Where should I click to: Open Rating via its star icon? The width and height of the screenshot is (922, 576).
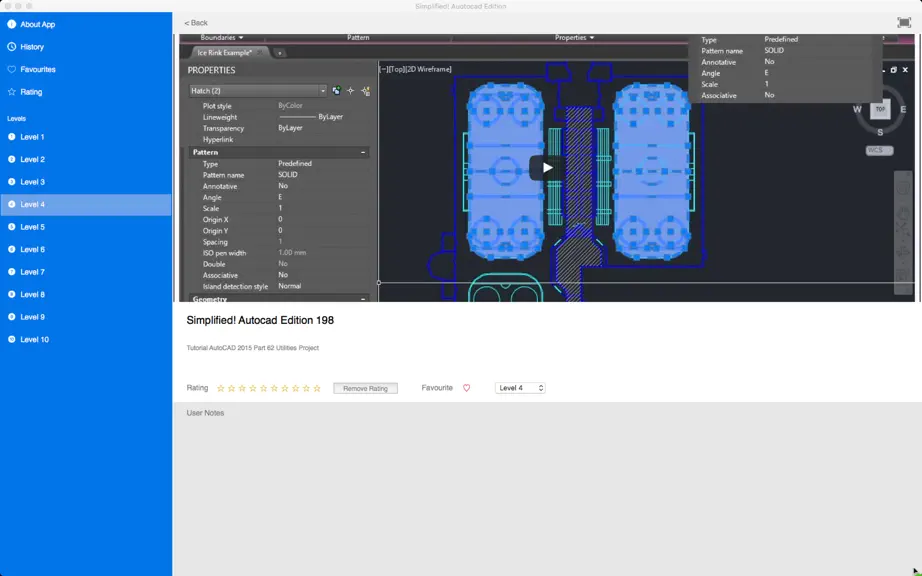point(11,92)
